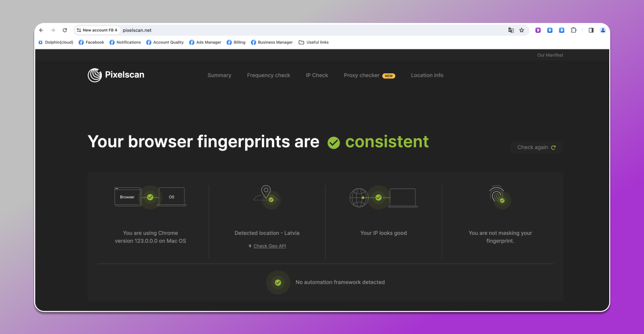Open the Useful links bookmark folder
644x334 pixels.
[314, 43]
